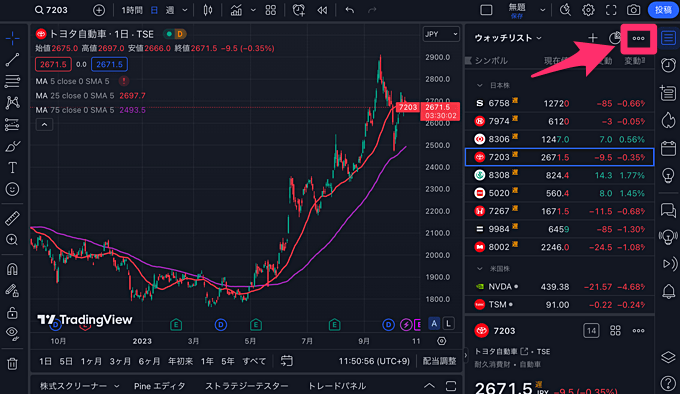The width and height of the screenshot is (680, 394).
Task: Open the indicator templates grid
Action: 271,10
